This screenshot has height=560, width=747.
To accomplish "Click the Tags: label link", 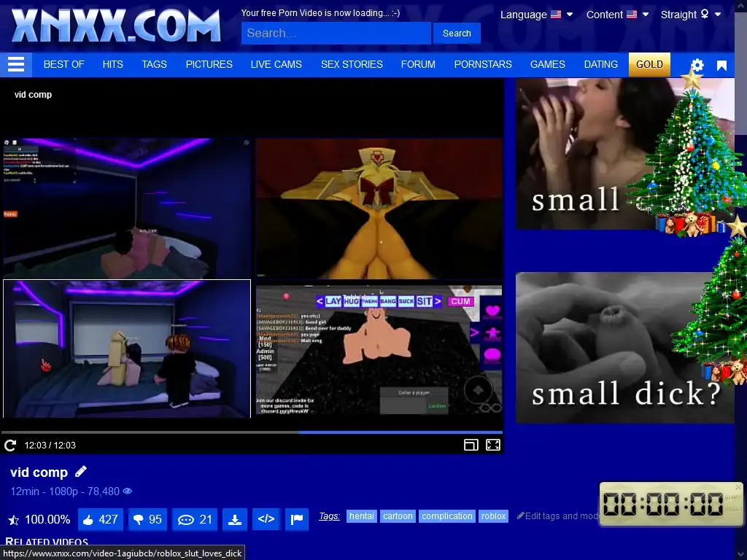I will 329,516.
